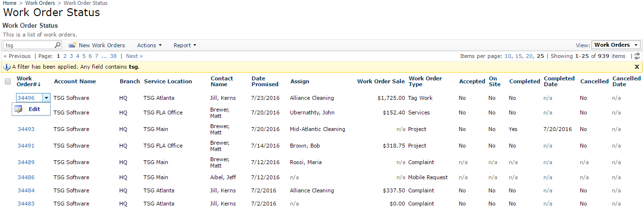Expand the Report menu
This screenshot has width=644, height=207.
point(185,45)
